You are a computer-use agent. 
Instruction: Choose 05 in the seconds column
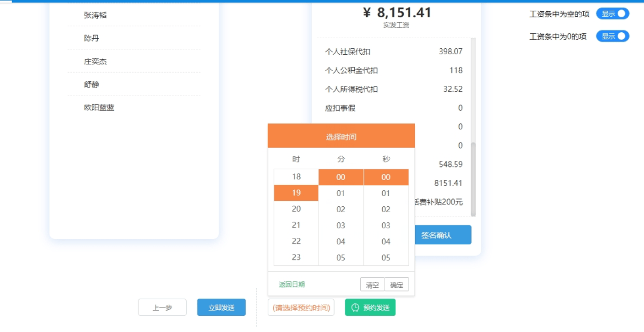point(386,257)
